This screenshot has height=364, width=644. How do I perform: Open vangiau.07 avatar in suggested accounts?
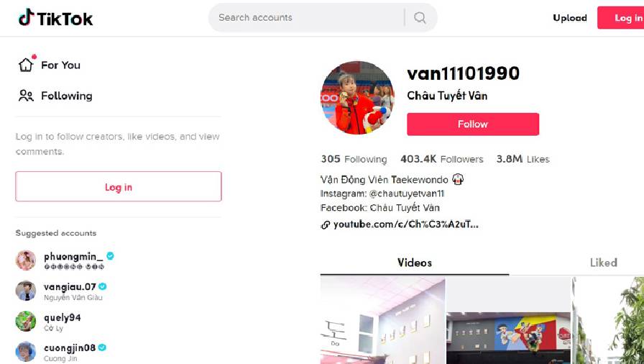click(25, 291)
